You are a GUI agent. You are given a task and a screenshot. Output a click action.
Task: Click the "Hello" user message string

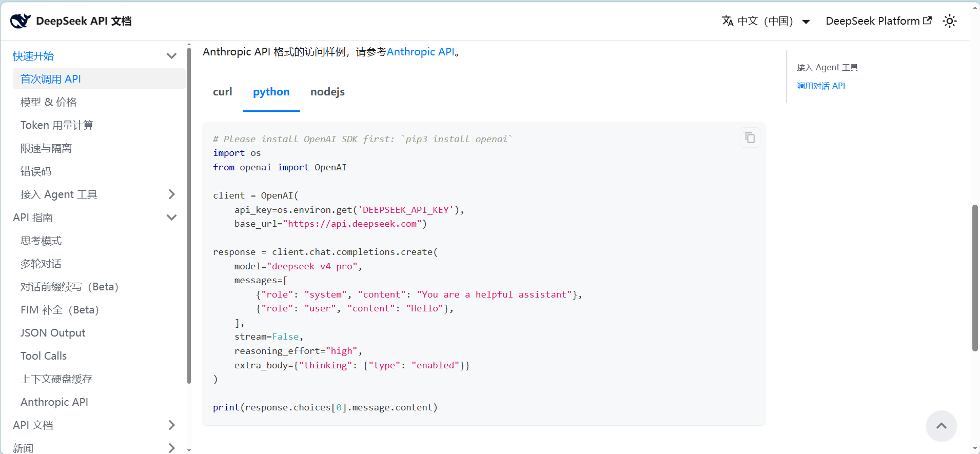click(x=425, y=308)
